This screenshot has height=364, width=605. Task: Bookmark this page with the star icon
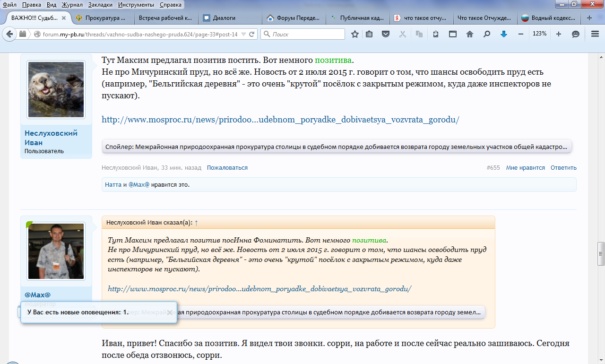tap(355, 34)
